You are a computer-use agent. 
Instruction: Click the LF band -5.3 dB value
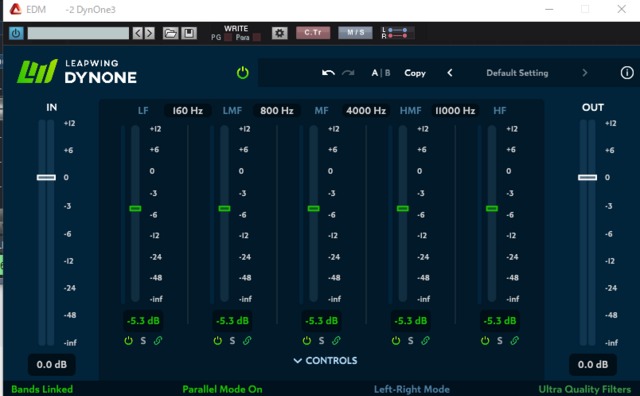point(143,320)
